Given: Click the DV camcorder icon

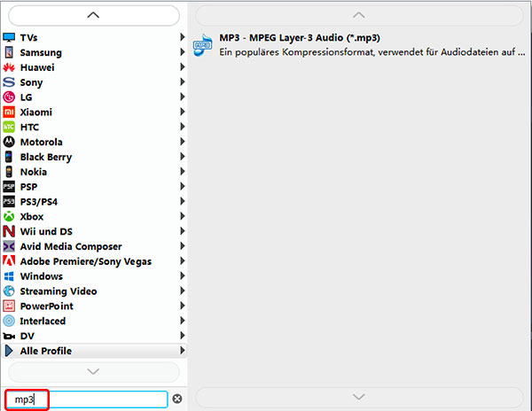Looking at the screenshot, I should click(x=9, y=336).
